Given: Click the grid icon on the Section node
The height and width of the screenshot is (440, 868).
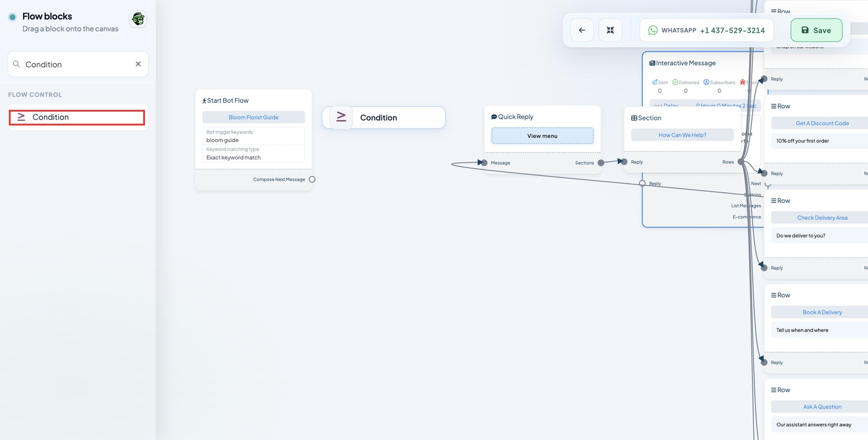Looking at the screenshot, I should (x=634, y=118).
